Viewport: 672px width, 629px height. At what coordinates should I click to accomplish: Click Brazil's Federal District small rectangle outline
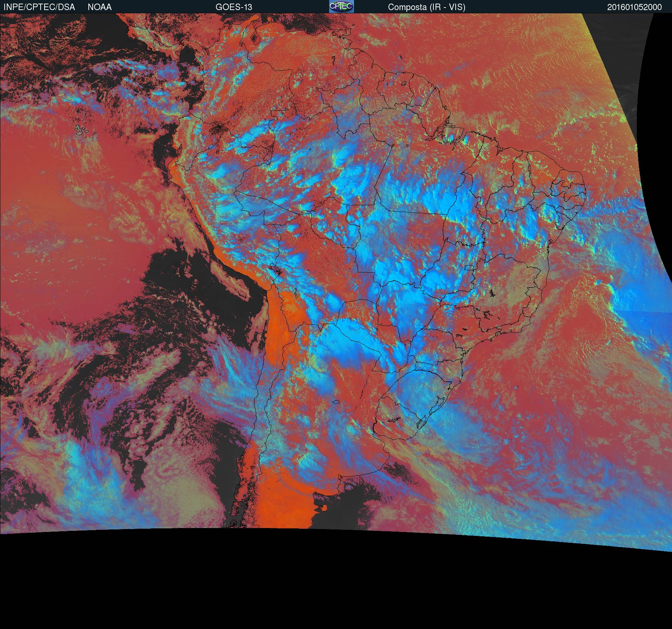pyautogui.click(x=469, y=267)
